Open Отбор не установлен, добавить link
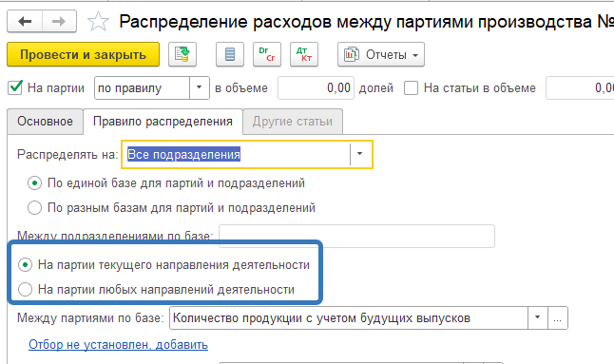Viewport: 614px width, 364px height. click(118, 345)
